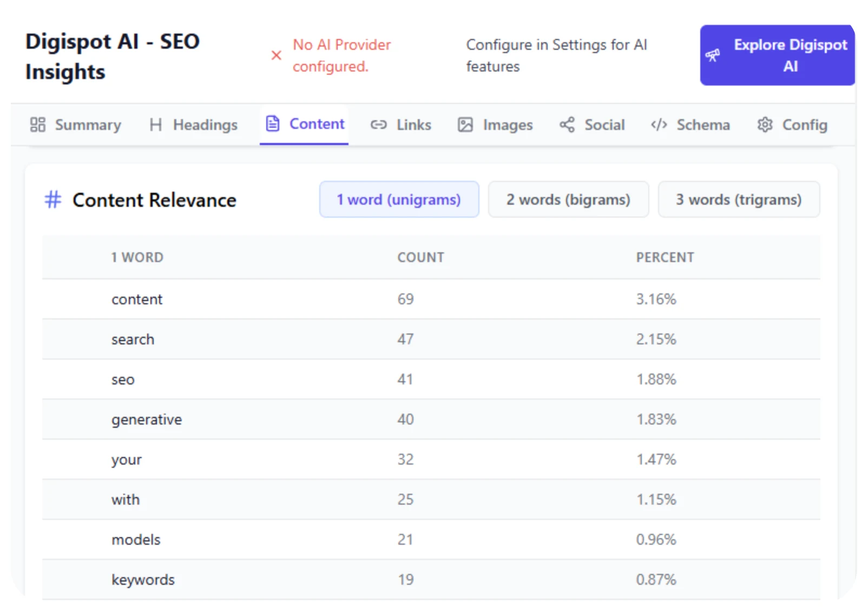Click the 2.15% percent value
The width and height of the screenshot is (868, 614).
pyautogui.click(x=656, y=339)
